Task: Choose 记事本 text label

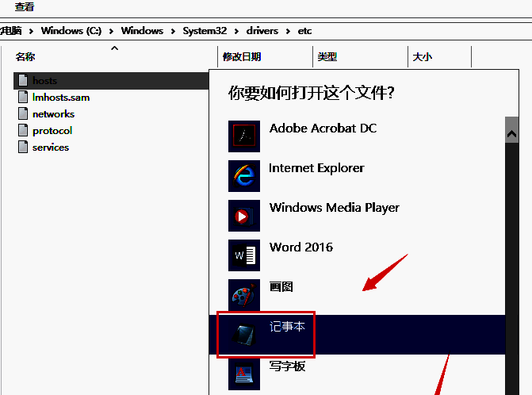Action: [x=287, y=327]
